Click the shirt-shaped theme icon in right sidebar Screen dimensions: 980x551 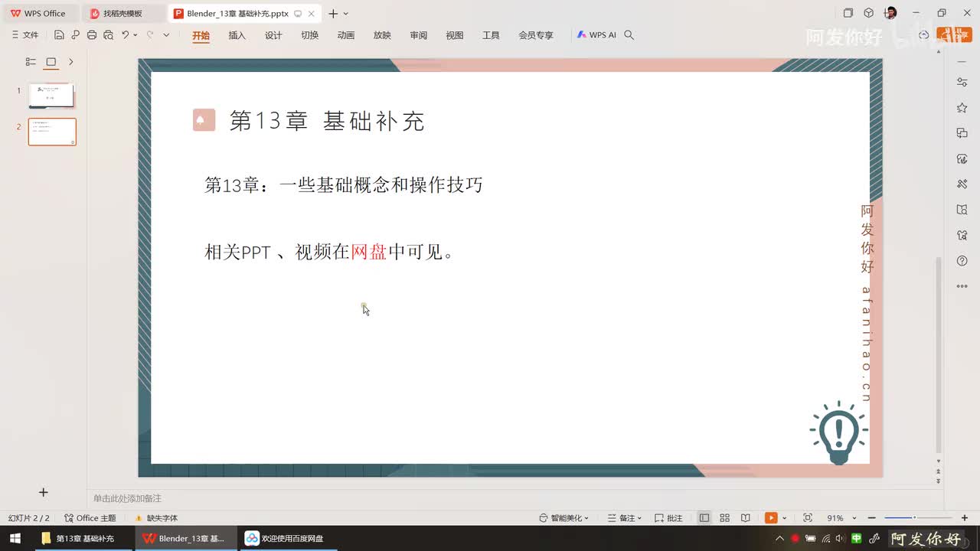click(x=962, y=235)
